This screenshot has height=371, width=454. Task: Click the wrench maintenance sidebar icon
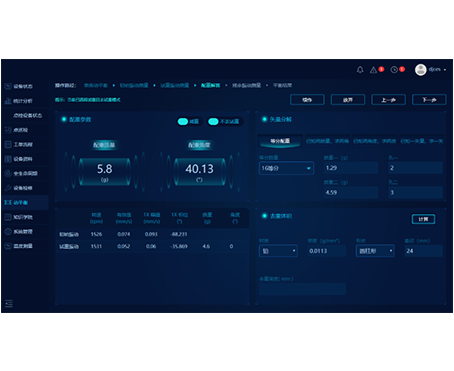click(x=8, y=188)
